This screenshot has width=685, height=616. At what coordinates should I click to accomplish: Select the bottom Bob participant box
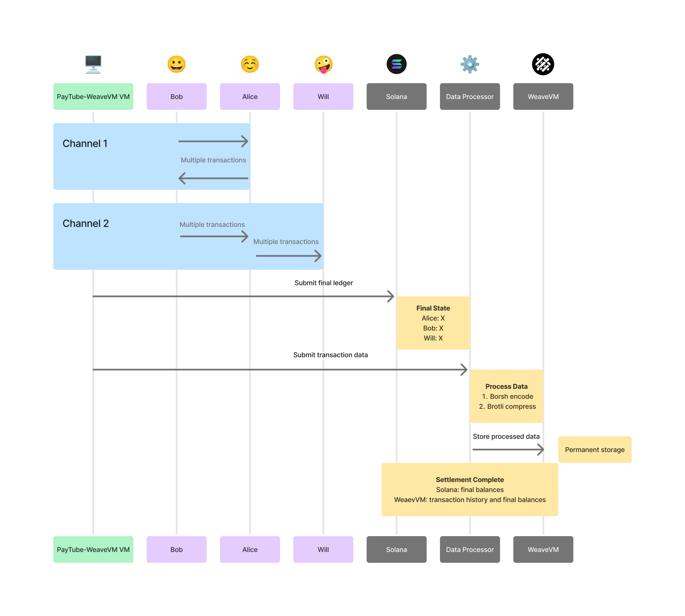(x=177, y=549)
